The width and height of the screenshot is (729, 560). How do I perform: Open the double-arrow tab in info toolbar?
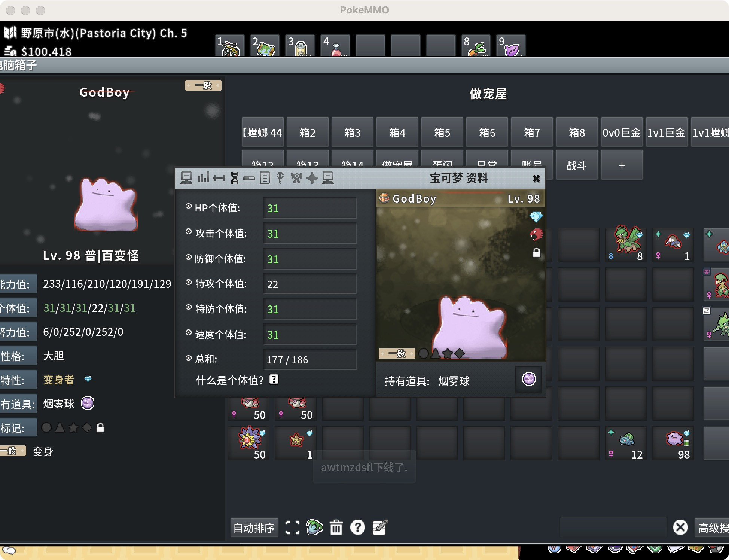pos(219,178)
